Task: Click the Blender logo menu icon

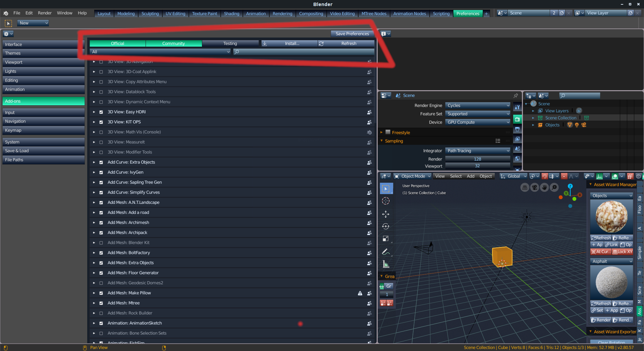Action: [x=6, y=13]
